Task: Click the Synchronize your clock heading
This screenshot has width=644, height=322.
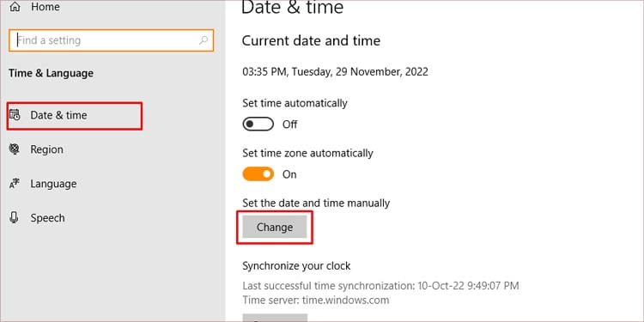Action: pos(296,265)
